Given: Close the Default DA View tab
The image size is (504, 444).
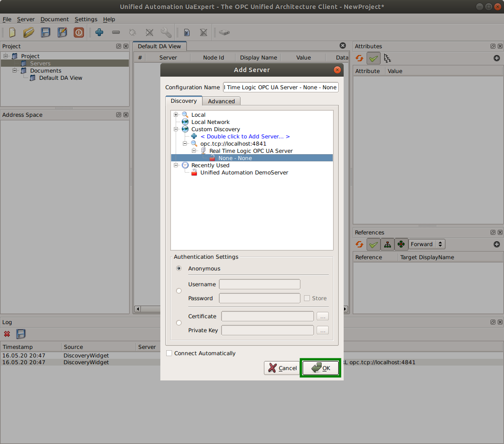Looking at the screenshot, I should [343, 46].
